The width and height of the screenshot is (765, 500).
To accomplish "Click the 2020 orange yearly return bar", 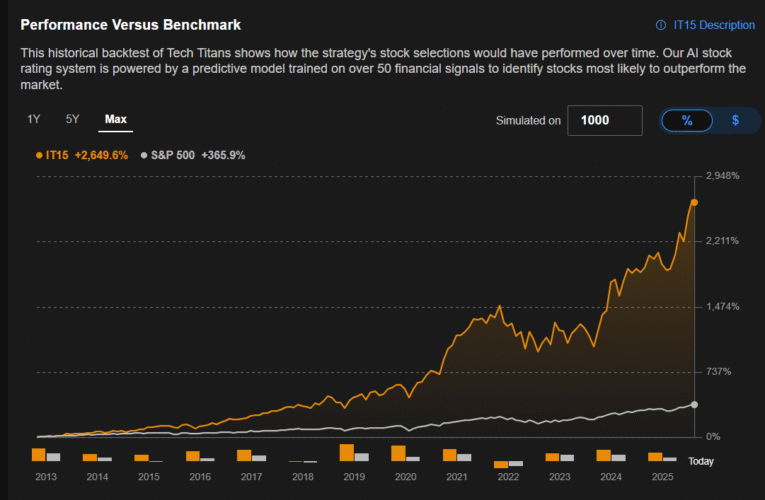I will (x=398, y=453).
